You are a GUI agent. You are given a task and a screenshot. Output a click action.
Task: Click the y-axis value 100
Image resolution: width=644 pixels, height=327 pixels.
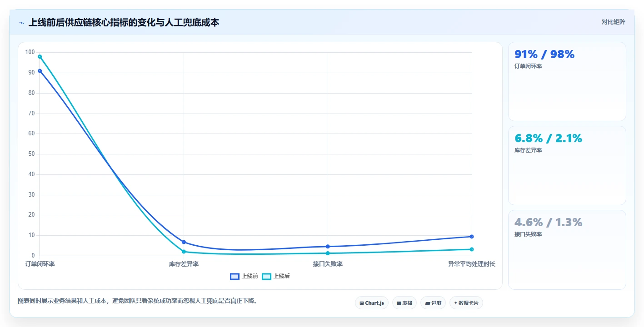click(x=30, y=52)
